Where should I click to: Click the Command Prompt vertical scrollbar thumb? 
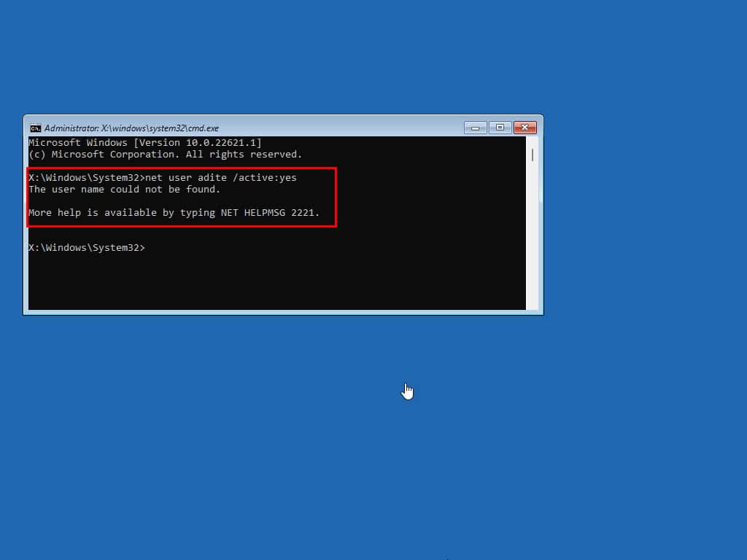532,155
